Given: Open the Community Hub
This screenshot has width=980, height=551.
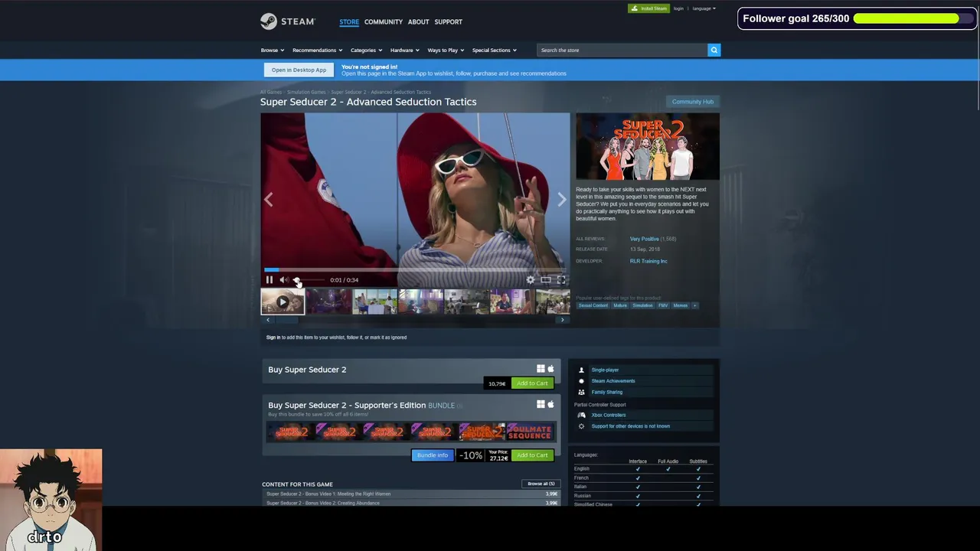Looking at the screenshot, I should [x=692, y=102].
